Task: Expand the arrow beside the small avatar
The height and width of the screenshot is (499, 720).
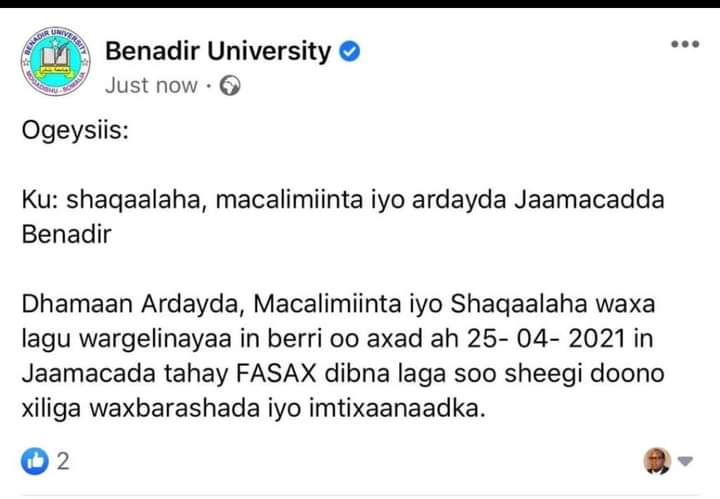Action: point(685,462)
